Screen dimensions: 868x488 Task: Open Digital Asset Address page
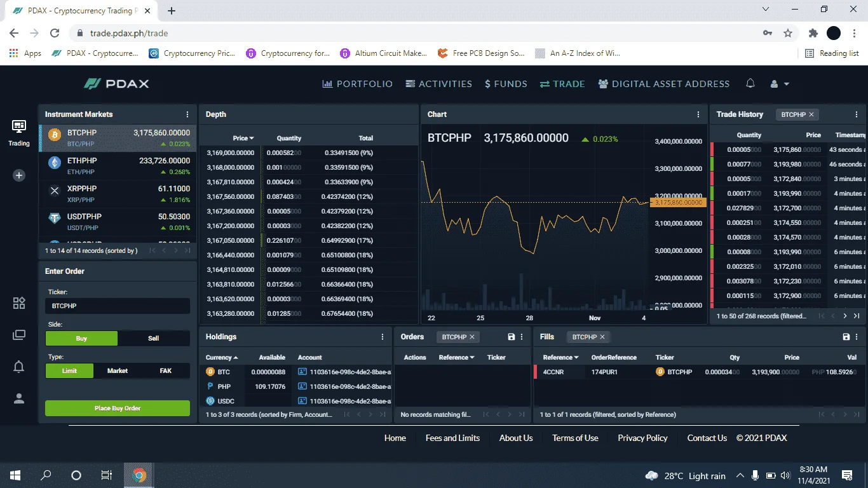(664, 84)
